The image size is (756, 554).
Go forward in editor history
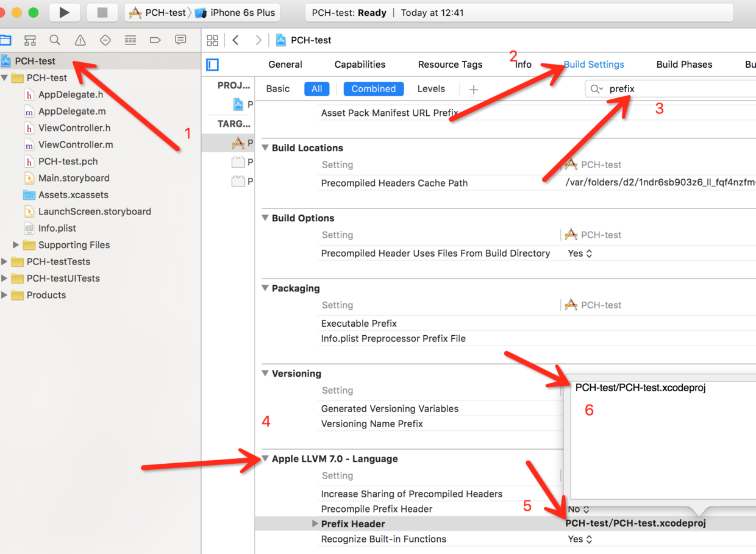(x=259, y=40)
